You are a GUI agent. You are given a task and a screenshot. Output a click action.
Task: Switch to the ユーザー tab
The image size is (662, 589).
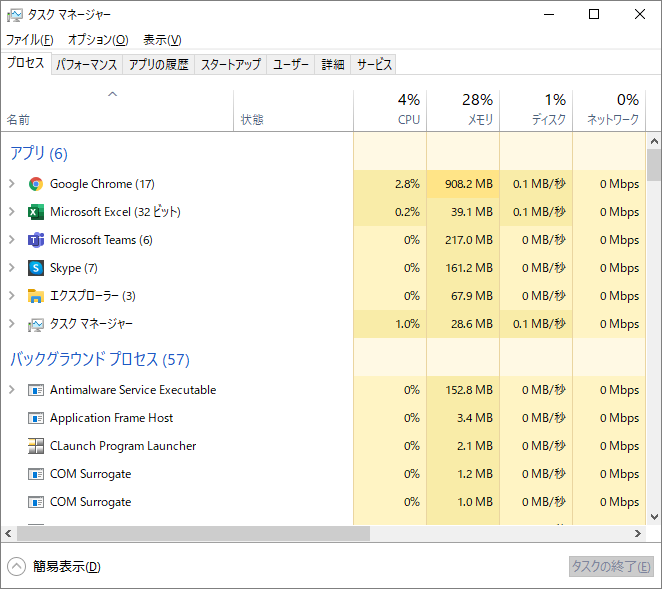coord(290,65)
